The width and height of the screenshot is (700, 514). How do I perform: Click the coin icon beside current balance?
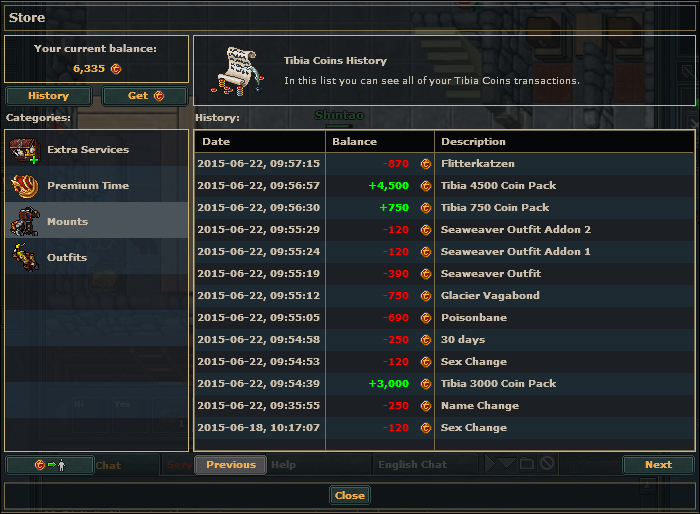116,69
